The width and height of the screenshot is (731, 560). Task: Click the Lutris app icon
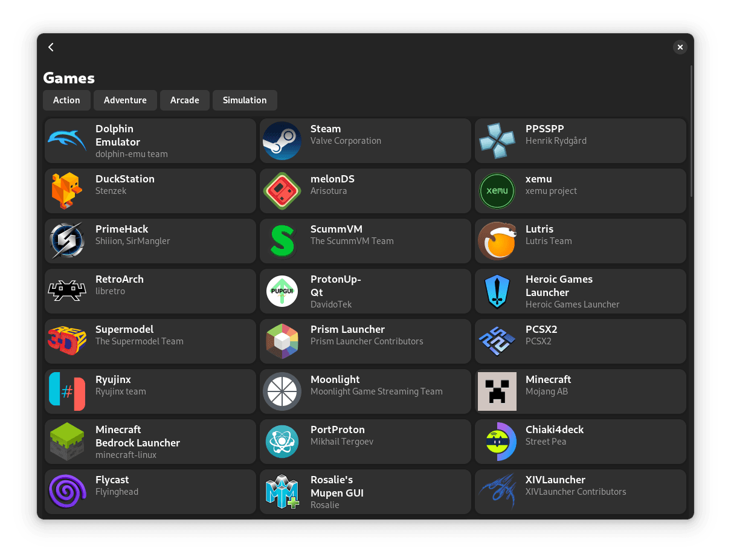point(497,241)
